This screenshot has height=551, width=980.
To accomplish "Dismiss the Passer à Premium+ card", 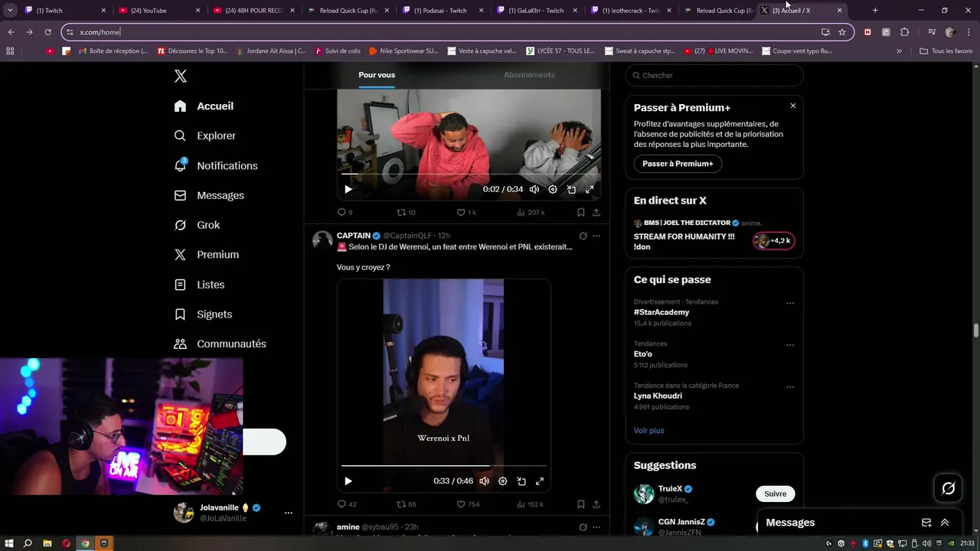I will pos(793,106).
